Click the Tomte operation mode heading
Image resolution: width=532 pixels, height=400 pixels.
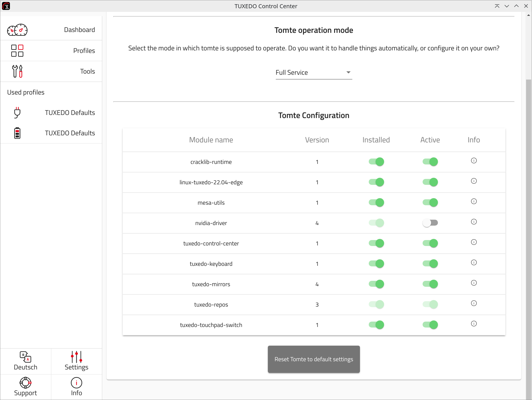314,30
